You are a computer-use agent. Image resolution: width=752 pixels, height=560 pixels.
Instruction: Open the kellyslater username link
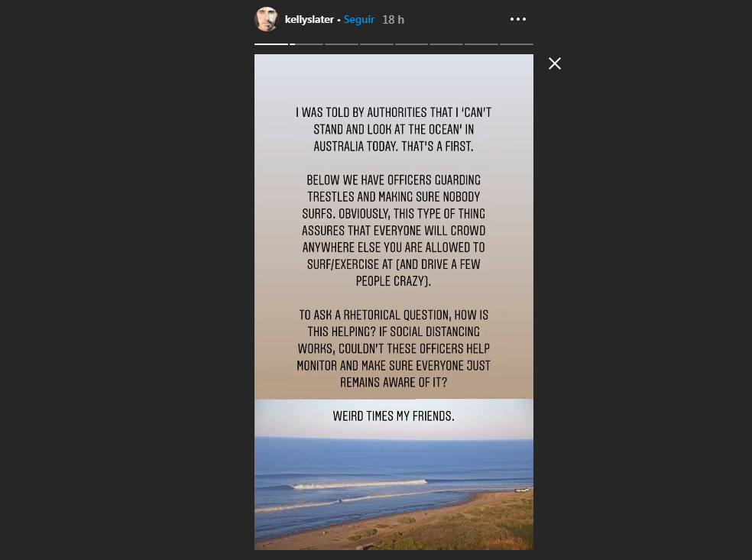click(x=309, y=19)
